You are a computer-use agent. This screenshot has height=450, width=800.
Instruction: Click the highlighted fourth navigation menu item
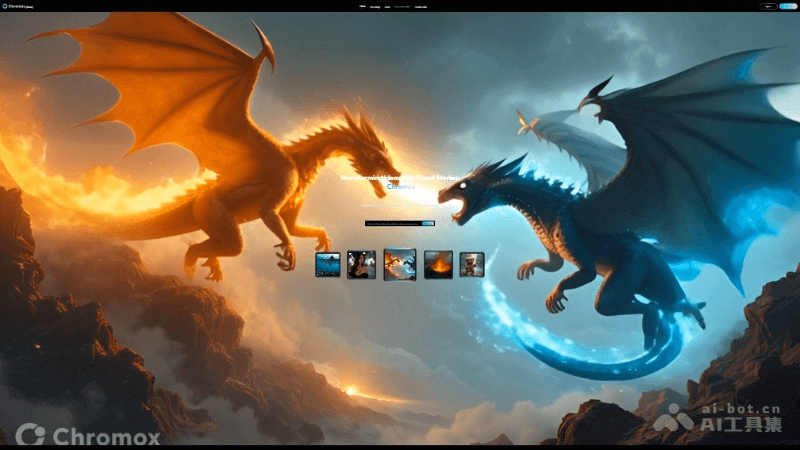coord(401,6)
